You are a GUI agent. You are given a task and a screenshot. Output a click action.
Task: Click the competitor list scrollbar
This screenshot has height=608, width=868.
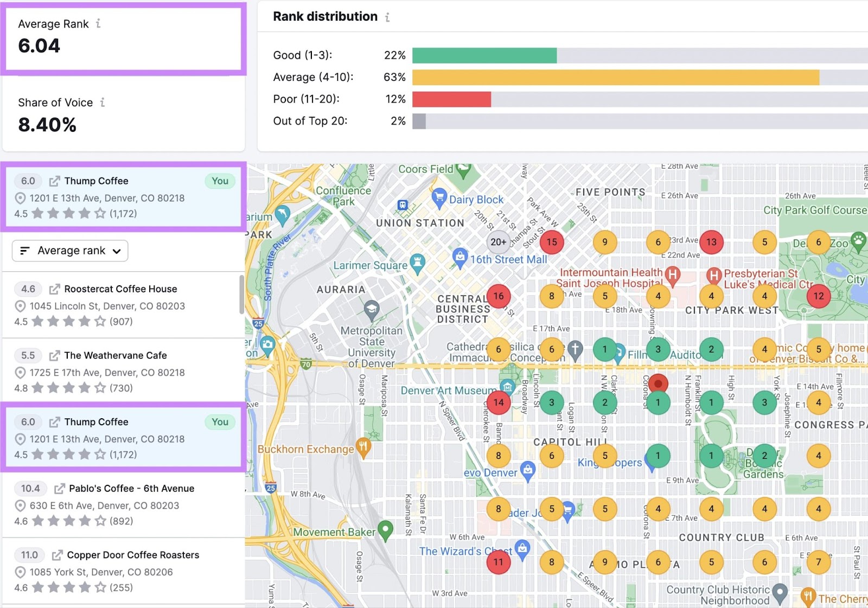point(242,295)
